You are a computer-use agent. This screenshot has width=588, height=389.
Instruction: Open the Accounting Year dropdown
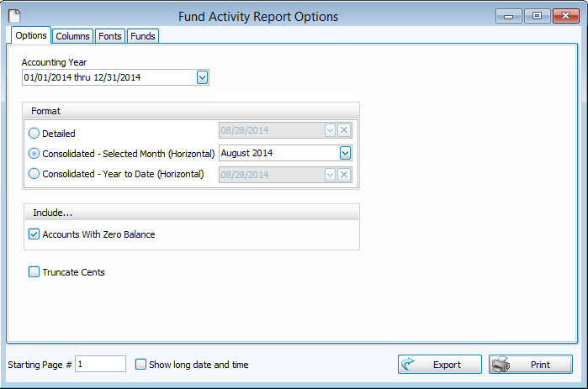pyautogui.click(x=202, y=78)
